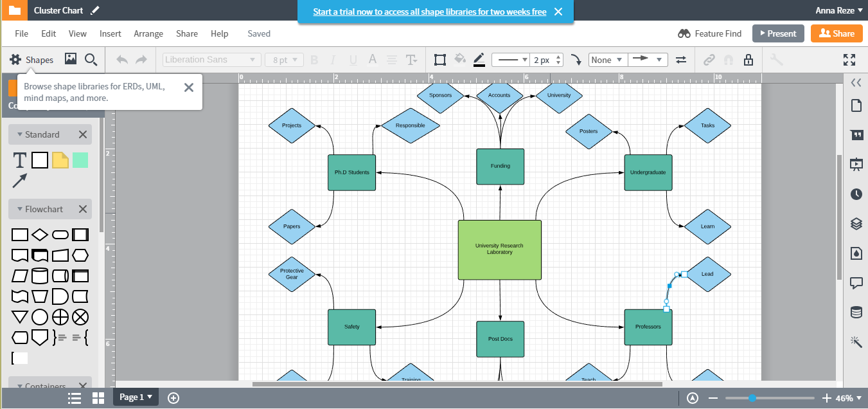Open Help menu
This screenshot has width=868, height=409.
click(220, 33)
